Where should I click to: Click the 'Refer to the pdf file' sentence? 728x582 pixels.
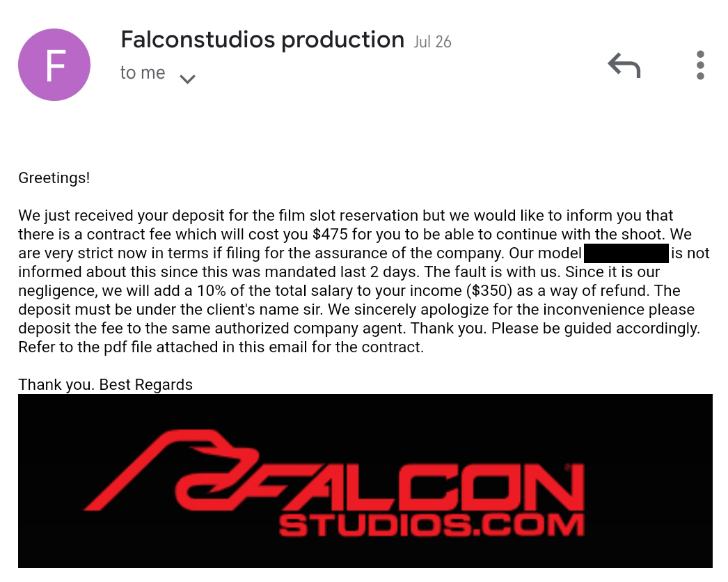click(221, 347)
